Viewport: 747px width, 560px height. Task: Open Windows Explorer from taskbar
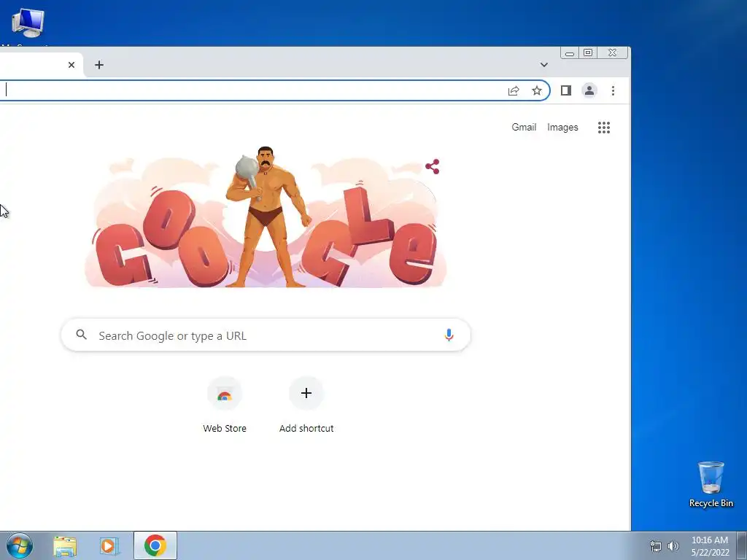[x=65, y=546]
